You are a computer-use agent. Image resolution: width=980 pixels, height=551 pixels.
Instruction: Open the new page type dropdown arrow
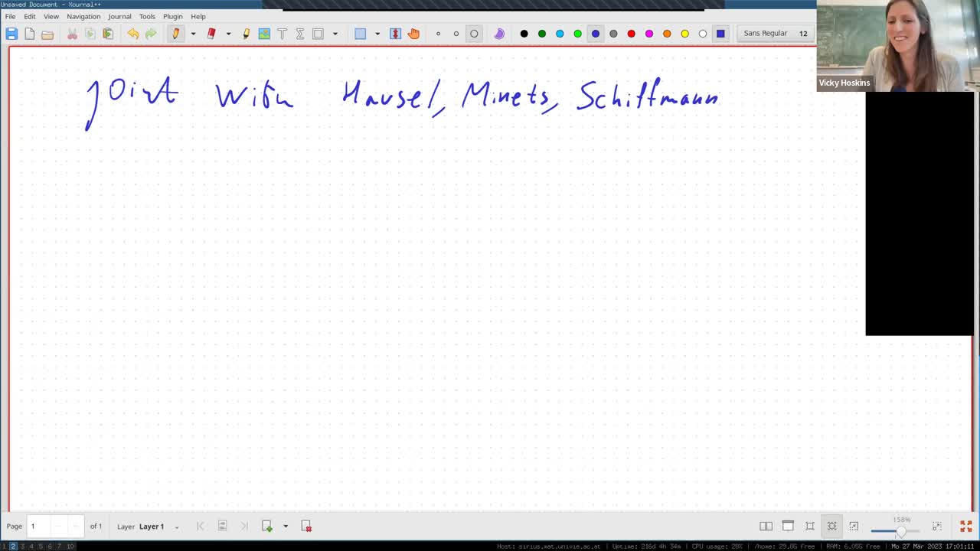tap(286, 527)
